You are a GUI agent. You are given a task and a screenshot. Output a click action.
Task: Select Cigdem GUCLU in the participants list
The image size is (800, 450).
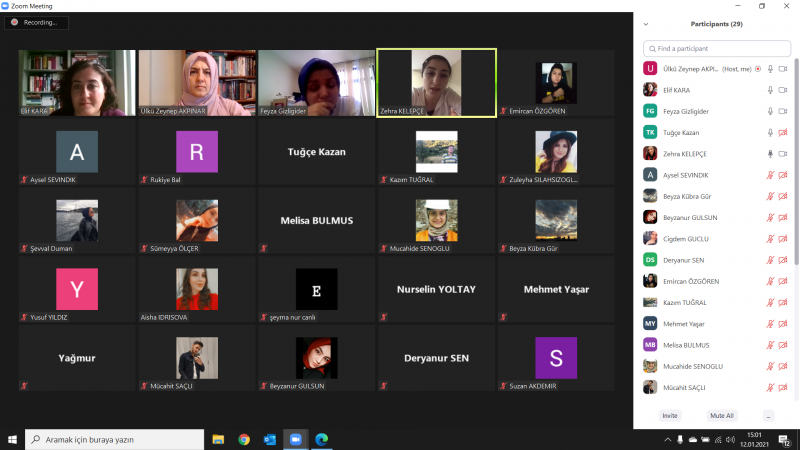[x=690, y=238]
